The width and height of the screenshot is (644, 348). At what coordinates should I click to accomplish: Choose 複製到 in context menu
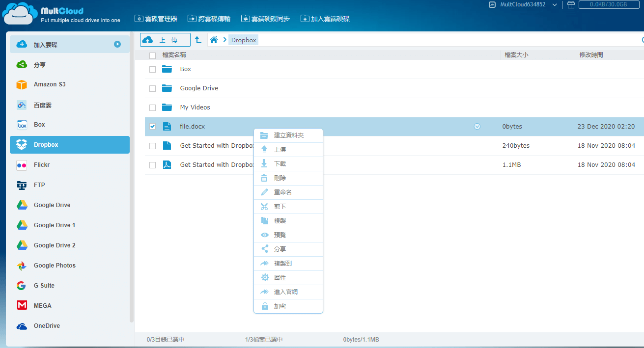[288, 264]
